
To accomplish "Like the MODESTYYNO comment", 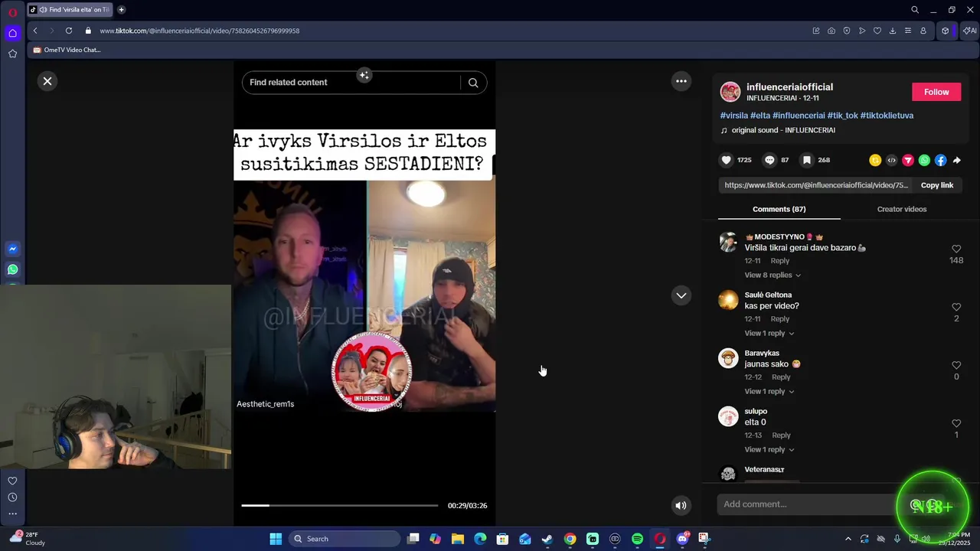I will pos(956,249).
